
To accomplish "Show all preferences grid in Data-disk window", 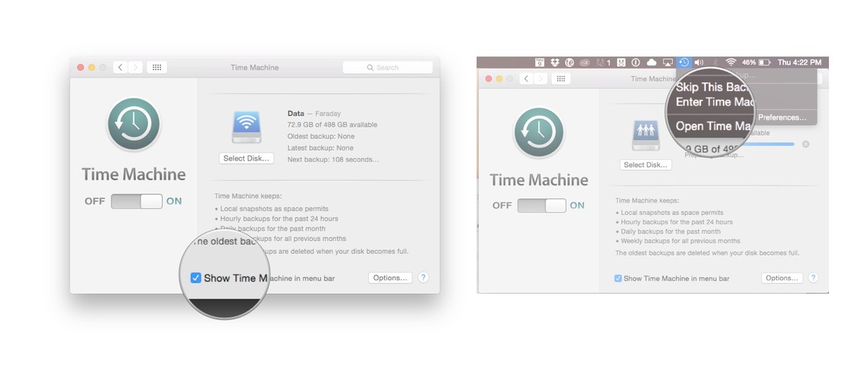I will [157, 67].
